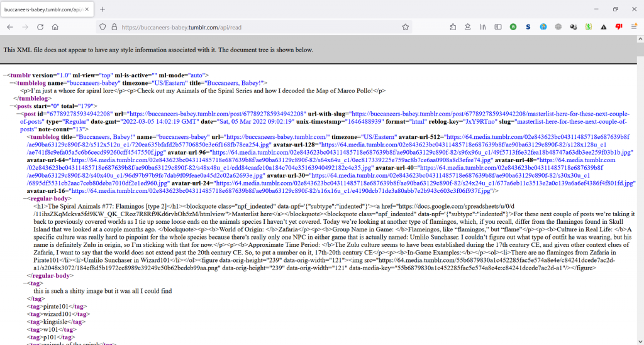644x345 pixels.
Task: Reload the current page
Action: (40, 27)
